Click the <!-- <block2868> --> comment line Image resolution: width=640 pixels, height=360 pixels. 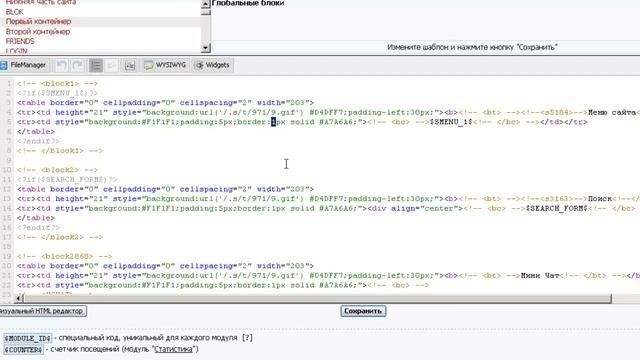click(x=64, y=257)
